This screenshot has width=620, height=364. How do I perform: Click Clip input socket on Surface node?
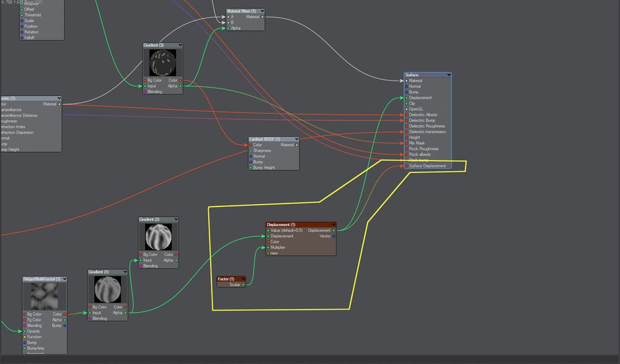click(x=407, y=104)
